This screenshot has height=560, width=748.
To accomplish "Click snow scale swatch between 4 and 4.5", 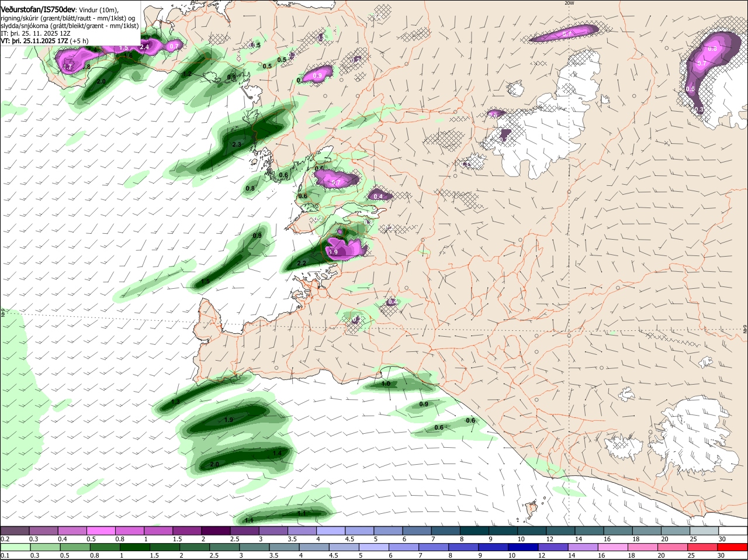I will (x=331, y=530).
